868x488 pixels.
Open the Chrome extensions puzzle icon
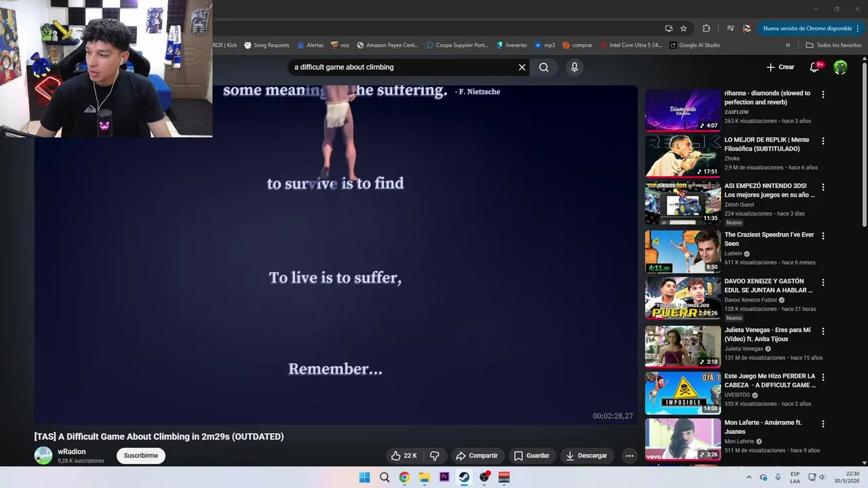click(706, 28)
